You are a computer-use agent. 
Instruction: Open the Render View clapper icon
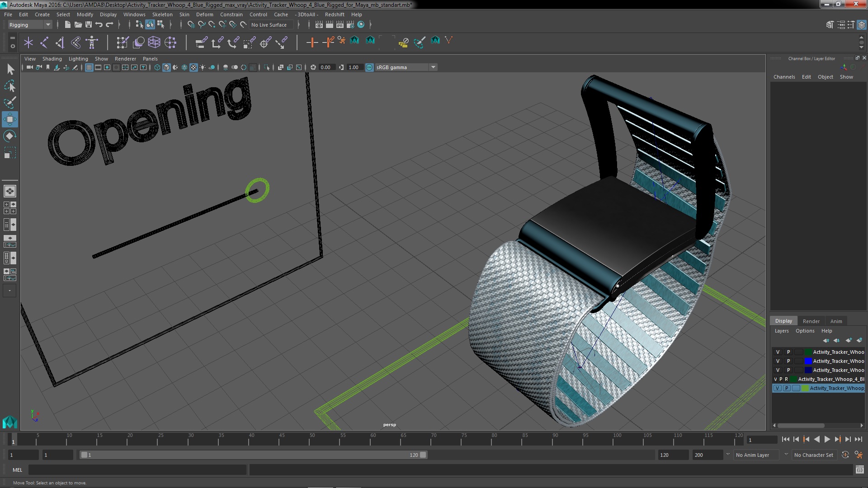pos(319,25)
